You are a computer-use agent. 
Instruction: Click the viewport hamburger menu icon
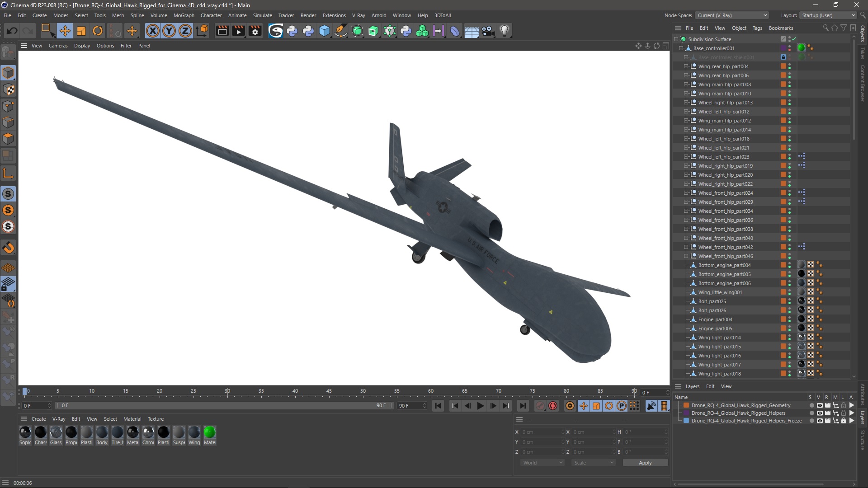click(24, 46)
